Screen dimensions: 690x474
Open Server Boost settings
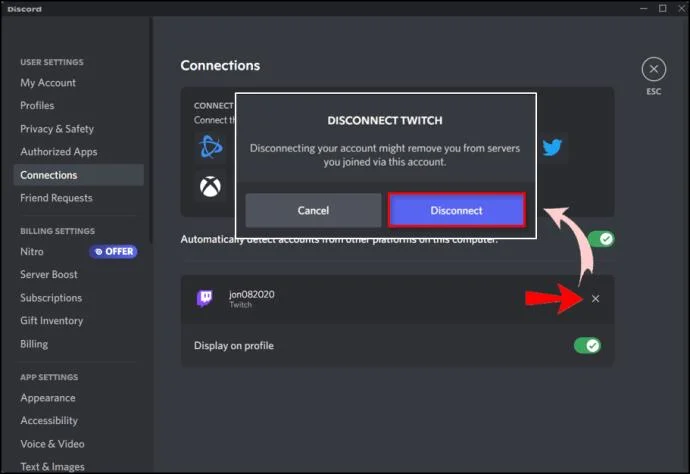49,275
